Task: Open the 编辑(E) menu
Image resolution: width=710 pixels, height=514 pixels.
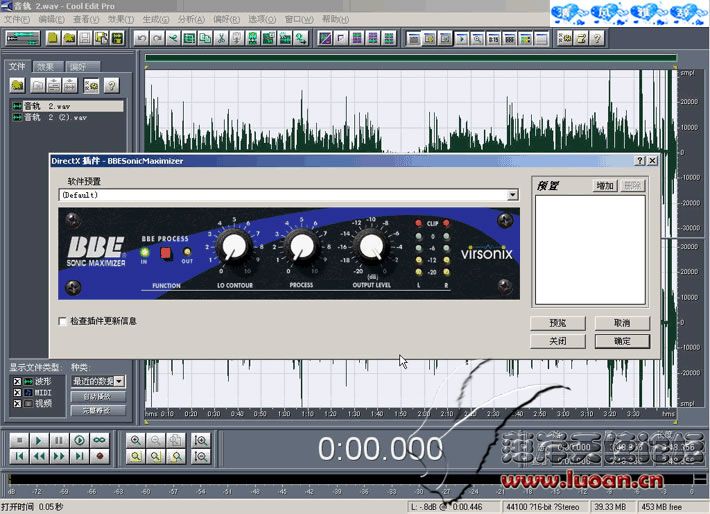Action: click(51, 19)
